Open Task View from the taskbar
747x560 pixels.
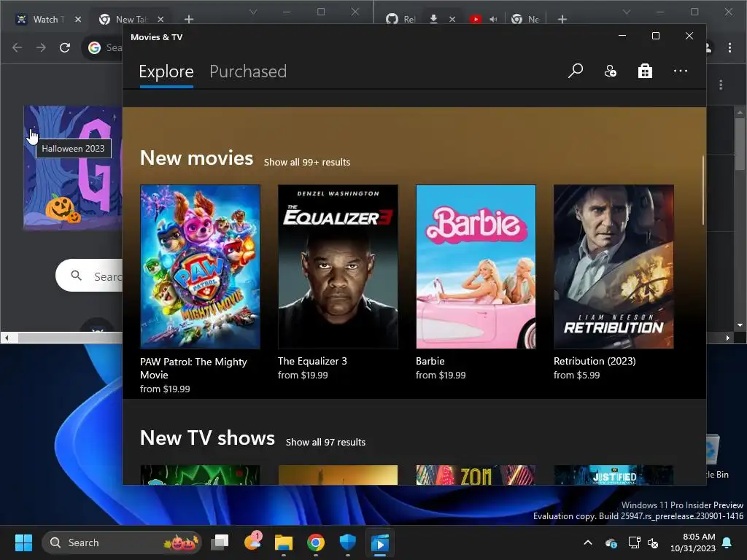coord(220,542)
